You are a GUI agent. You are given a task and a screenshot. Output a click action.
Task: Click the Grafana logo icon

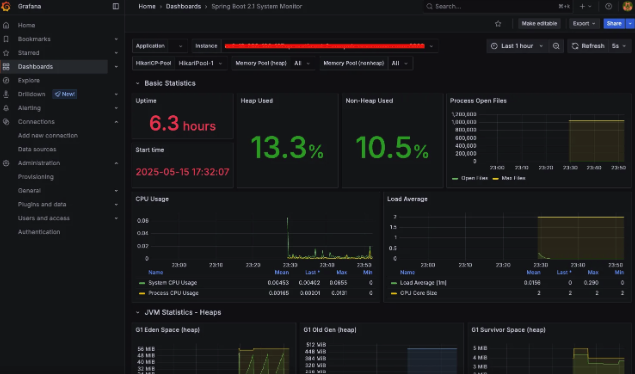tap(6, 6)
